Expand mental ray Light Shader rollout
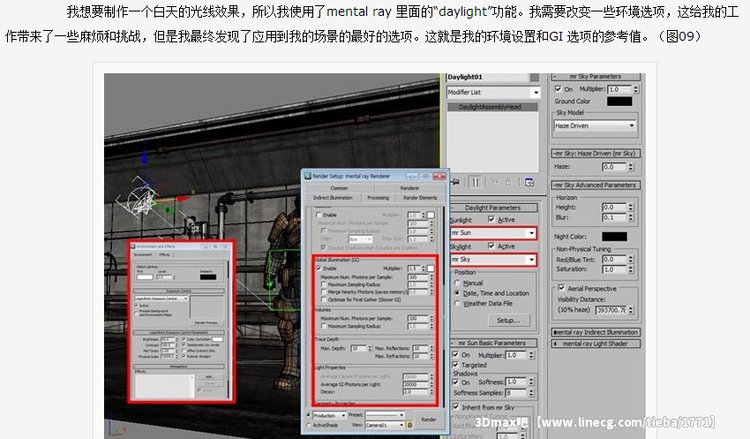This screenshot has height=439, width=750. pyautogui.click(x=596, y=343)
